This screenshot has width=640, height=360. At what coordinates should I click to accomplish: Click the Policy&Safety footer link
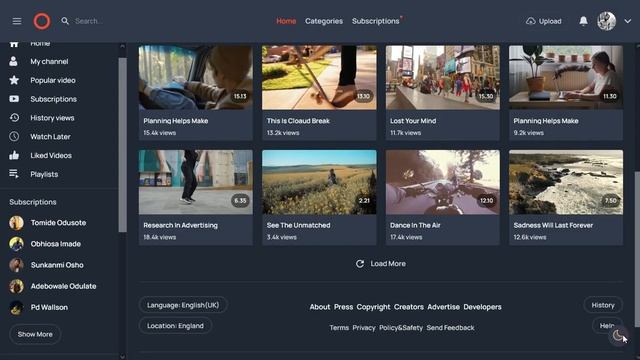[401, 328]
